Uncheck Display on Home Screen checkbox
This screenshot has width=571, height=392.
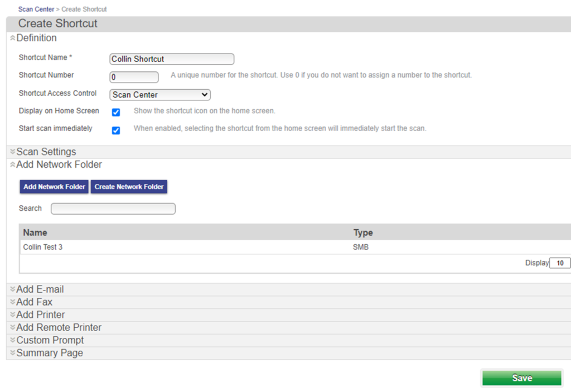tap(116, 112)
